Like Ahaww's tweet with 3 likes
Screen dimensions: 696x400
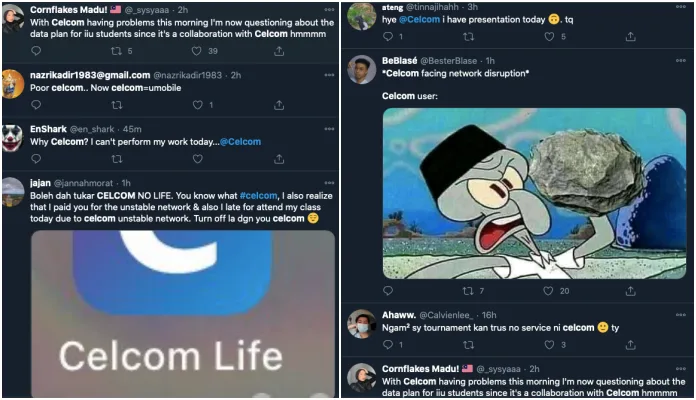pos(549,345)
